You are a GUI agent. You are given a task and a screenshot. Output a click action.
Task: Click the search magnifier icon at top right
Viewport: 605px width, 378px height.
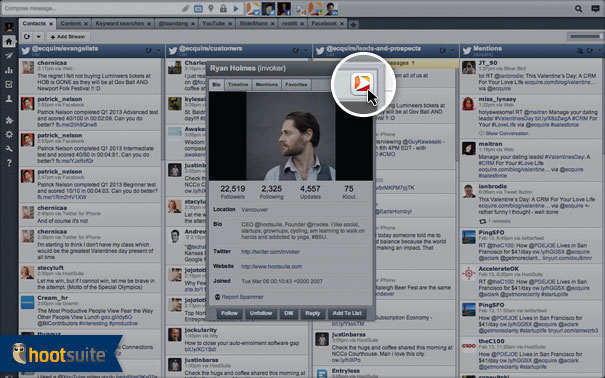click(x=578, y=8)
